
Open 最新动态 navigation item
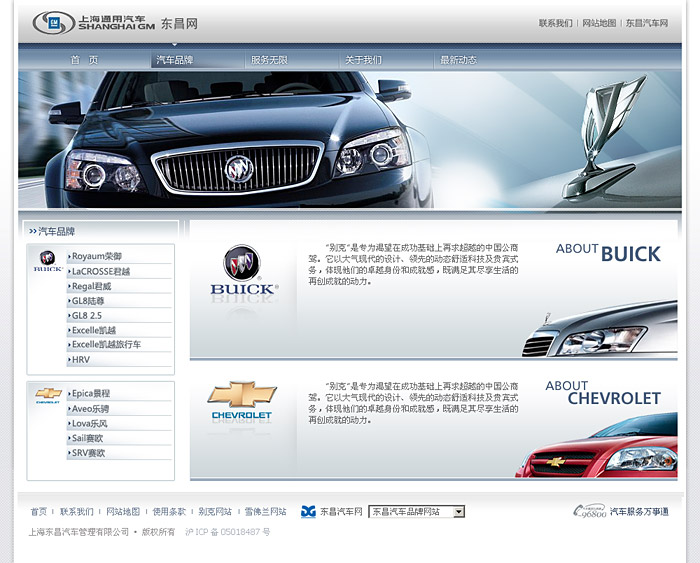click(458, 60)
